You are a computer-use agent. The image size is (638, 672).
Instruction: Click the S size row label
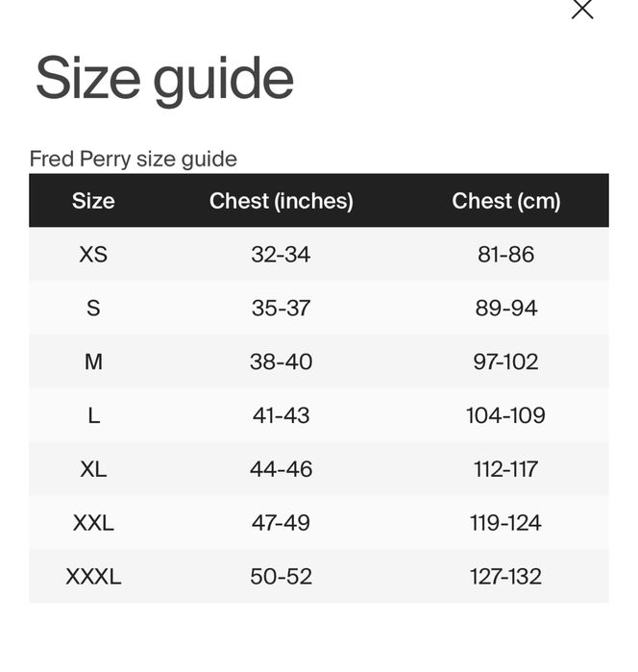pos(93,308)
